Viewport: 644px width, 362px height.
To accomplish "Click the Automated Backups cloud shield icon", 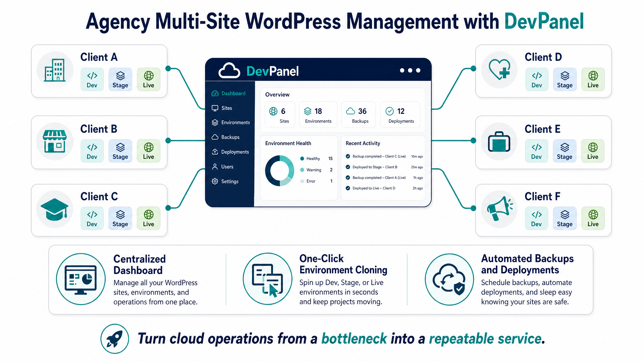I will coord(449,279).
